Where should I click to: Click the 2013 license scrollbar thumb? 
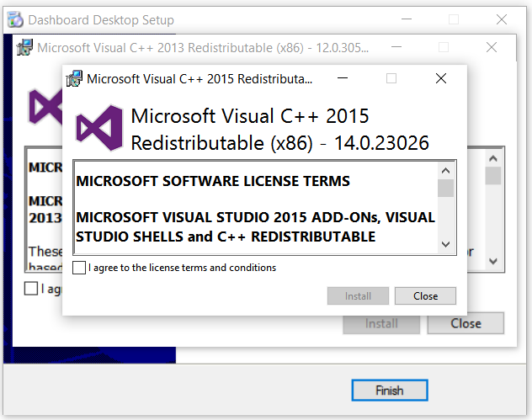pos(493,175)
